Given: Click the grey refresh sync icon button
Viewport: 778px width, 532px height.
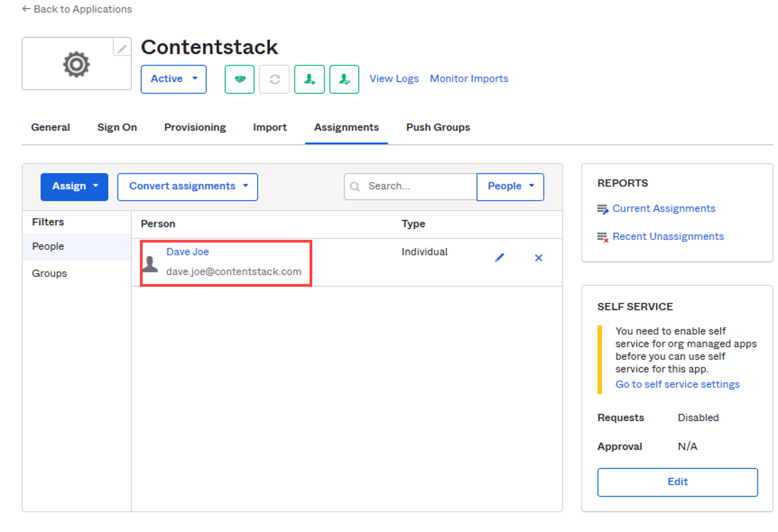Looking at the screenshot, I should click(x=275, y=79).
